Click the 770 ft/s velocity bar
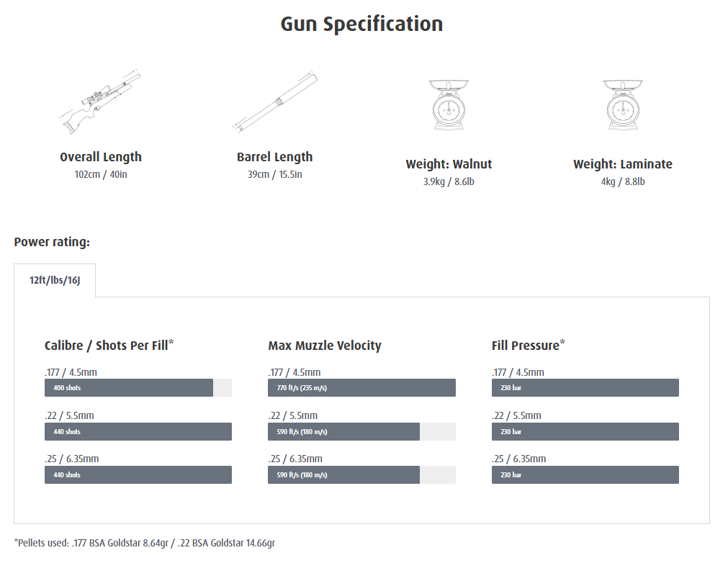Image resolution: width=728 pixels, height=563 pixels. coord(361,387)
